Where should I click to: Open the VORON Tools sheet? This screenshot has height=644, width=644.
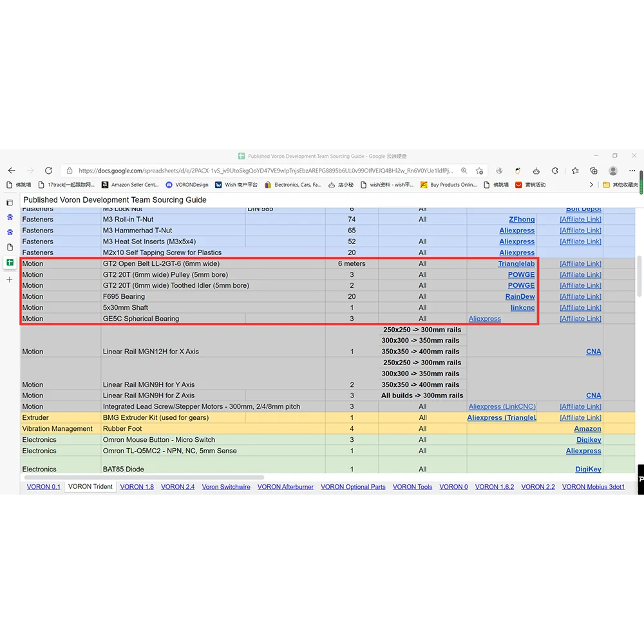[x=412, y=487]
